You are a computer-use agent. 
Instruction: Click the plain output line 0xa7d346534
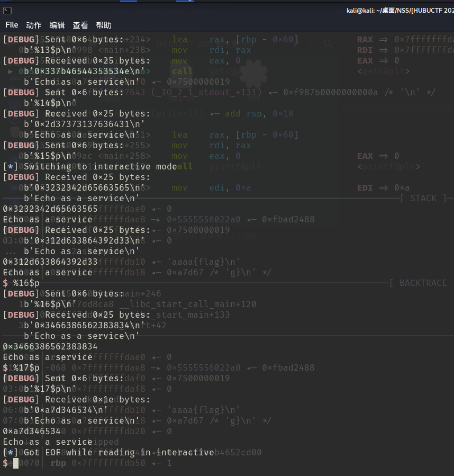32,432
